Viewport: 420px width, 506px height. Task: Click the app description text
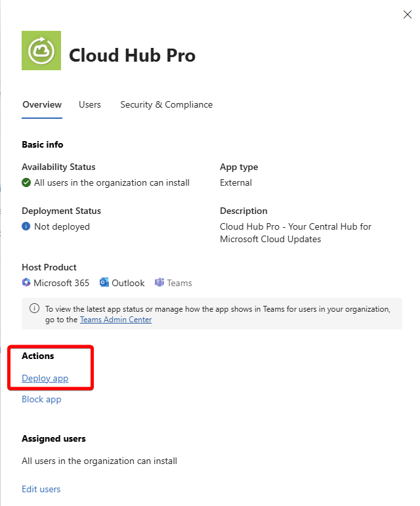(x=295, y=233)
